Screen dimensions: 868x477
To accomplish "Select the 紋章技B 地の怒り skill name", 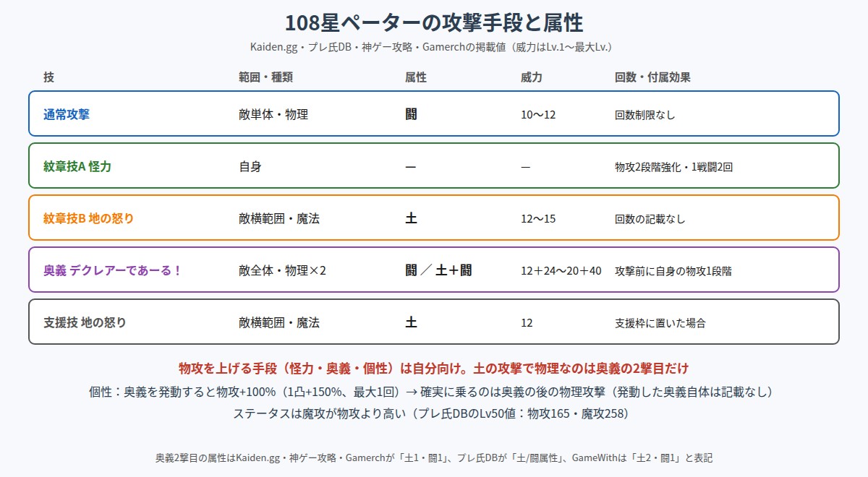I will 88,218.
